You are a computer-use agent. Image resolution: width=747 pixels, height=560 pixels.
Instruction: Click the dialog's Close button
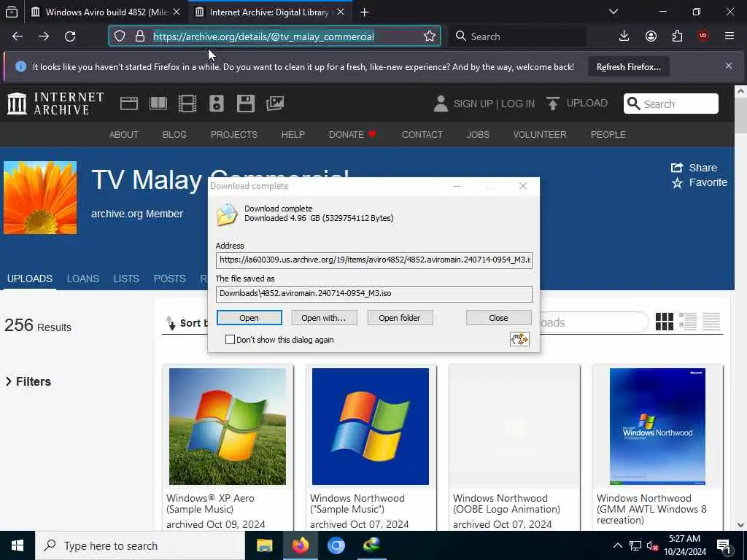499,318
